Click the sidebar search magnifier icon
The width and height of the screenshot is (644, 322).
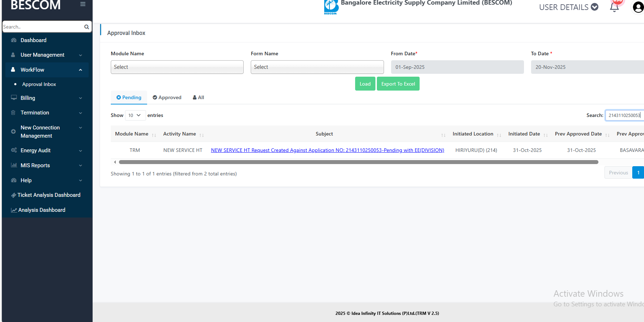[87, 27]
